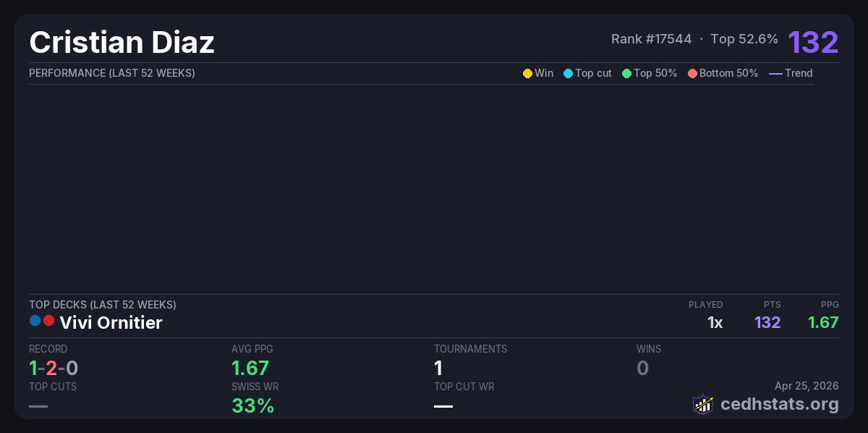Toggle the red Bottom 50% legend marker
868x433 pixels.
pyautogui.click(x=693, y=73)
